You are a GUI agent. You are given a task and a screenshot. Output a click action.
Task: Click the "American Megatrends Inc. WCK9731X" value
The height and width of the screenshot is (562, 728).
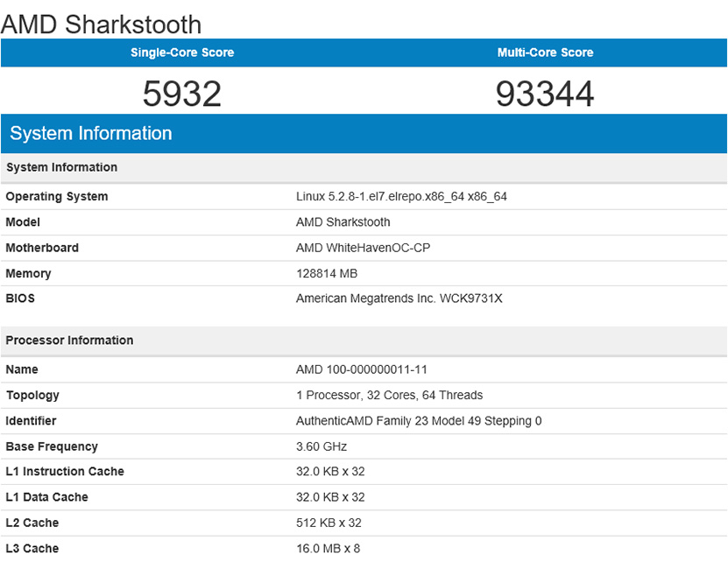click(x=399, y=298)
